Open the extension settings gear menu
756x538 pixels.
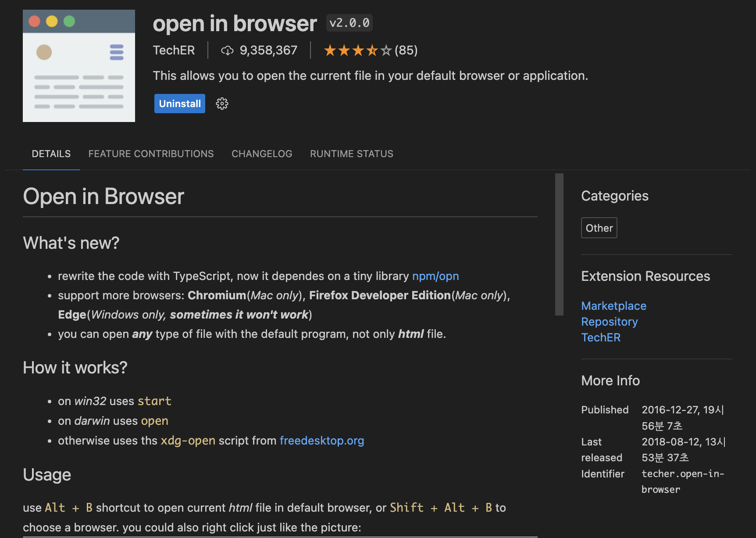pos(222,104)
